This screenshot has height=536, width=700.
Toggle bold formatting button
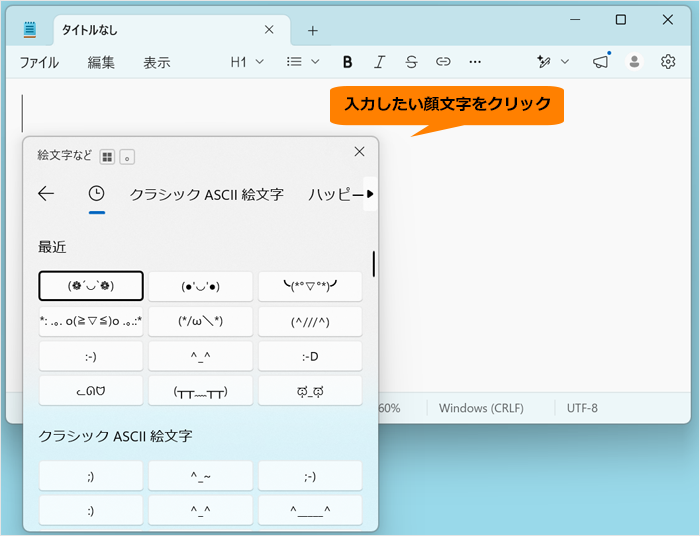tap(347, 62)
